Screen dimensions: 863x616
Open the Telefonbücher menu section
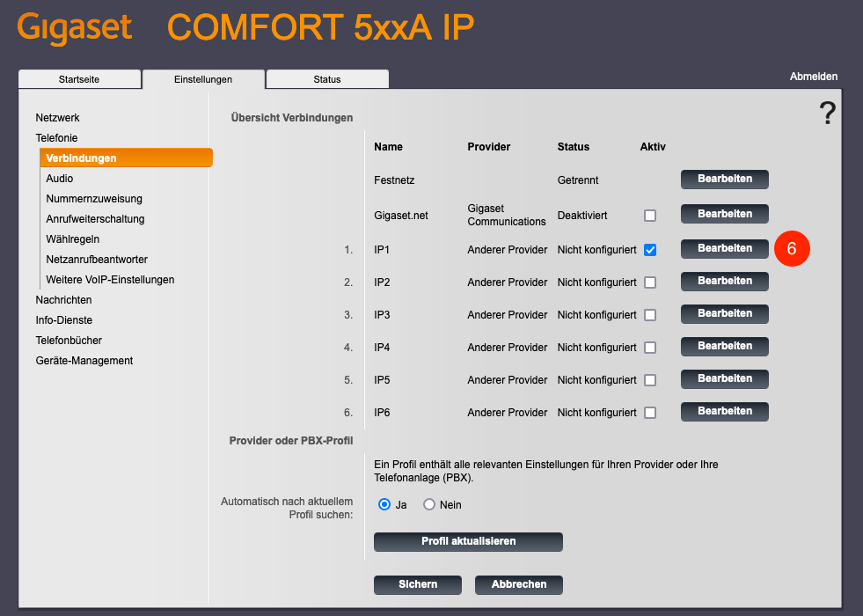point(69,341)
